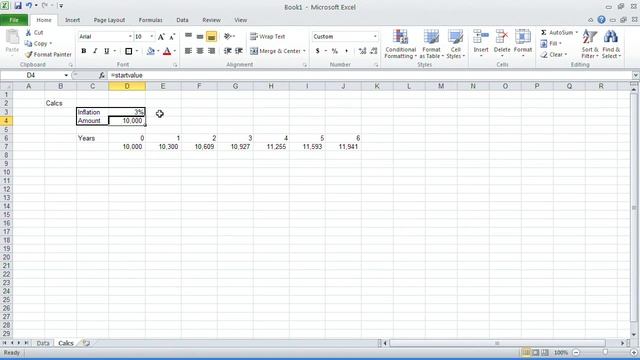Click the Save icon in quick access toolbar
The image size is (640, 360).
coord(18,6)
